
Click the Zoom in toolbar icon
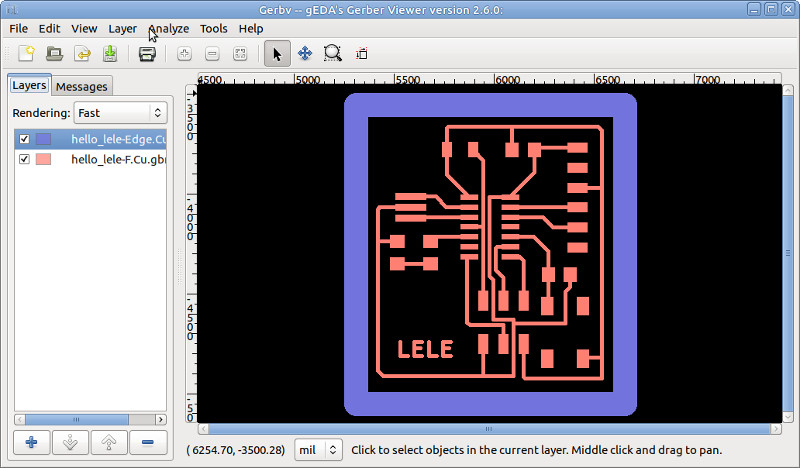[185, 54]
